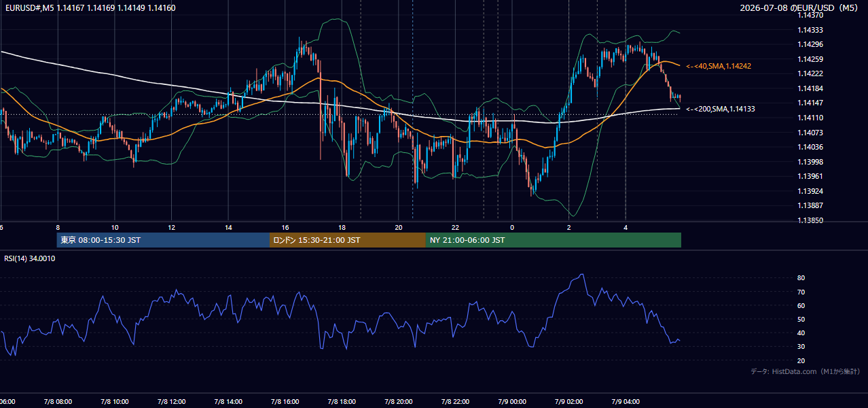Click price axis value 1.14036
Image resolution: width=868 pixels, height=408 pixels.
pyautogui.click(x=810, y=147)
